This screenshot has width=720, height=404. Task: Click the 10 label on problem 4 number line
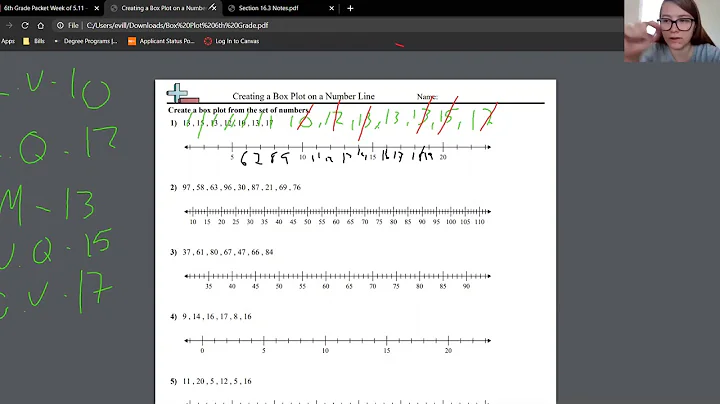[325, 350]
